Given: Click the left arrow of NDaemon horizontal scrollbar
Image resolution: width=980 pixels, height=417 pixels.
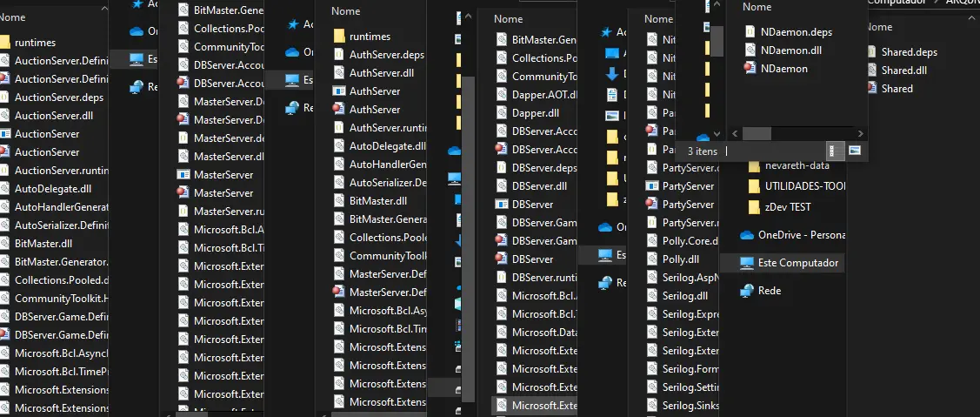Looking at the screenshot, I should tap(735, 133).
